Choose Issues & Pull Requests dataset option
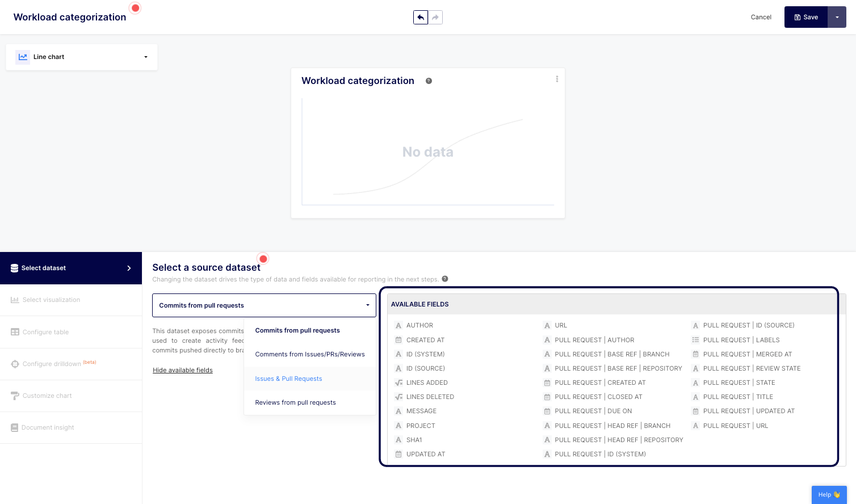 (288, 379)
